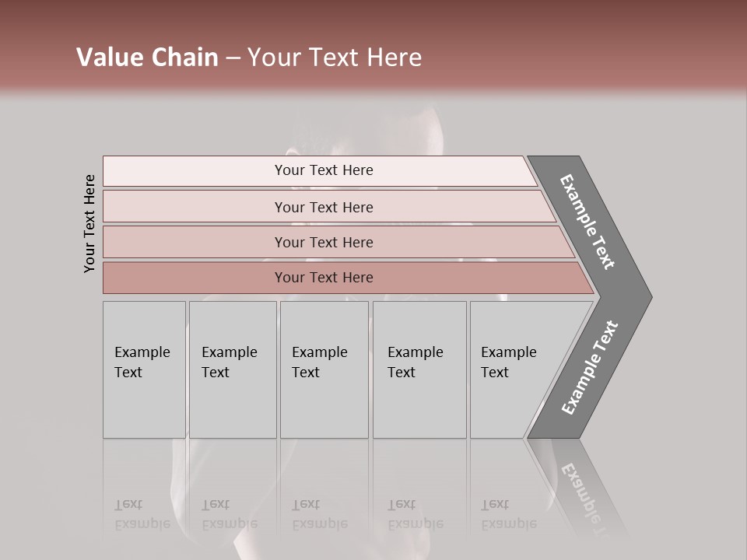This screenshot has width=747, height=560.
Task: Select "Your Text Here" in the slide title
Action: coord(335,57)
